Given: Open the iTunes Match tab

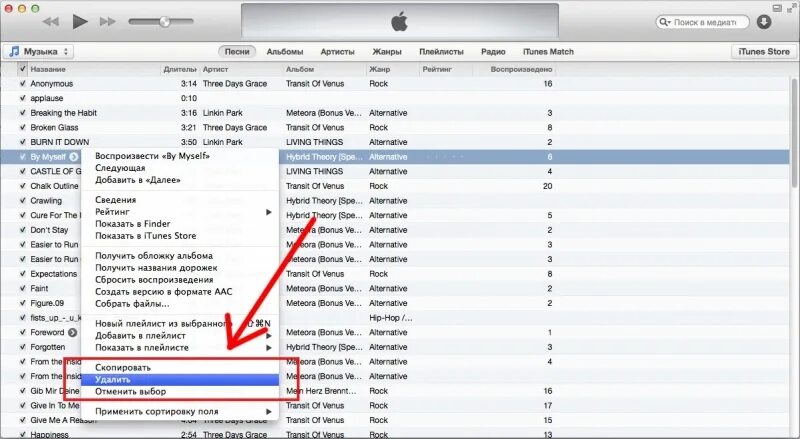Looking at the screenshot, I should [x=548, y=52].
